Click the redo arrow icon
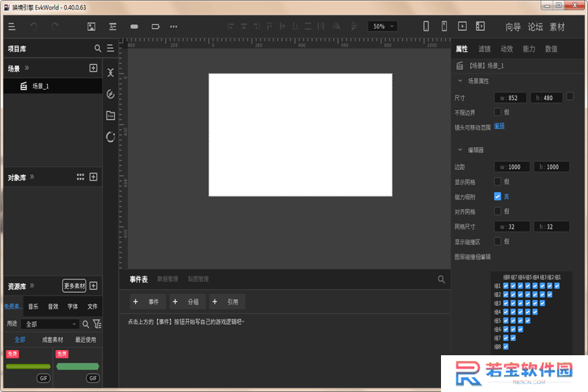This screenshot has width=588, height=392. point(54,26)
